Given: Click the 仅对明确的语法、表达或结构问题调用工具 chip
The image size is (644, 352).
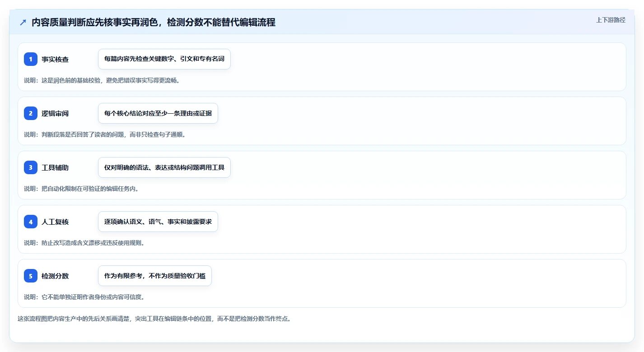Looking at the screenshot, I should [164, 167].
